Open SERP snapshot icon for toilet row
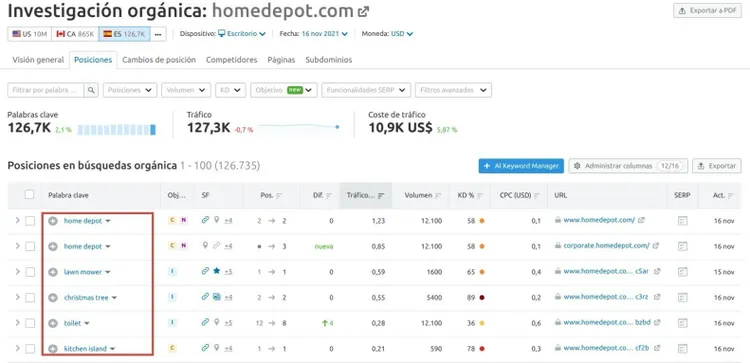Screen dimensions: 750x363 [683, 323]
